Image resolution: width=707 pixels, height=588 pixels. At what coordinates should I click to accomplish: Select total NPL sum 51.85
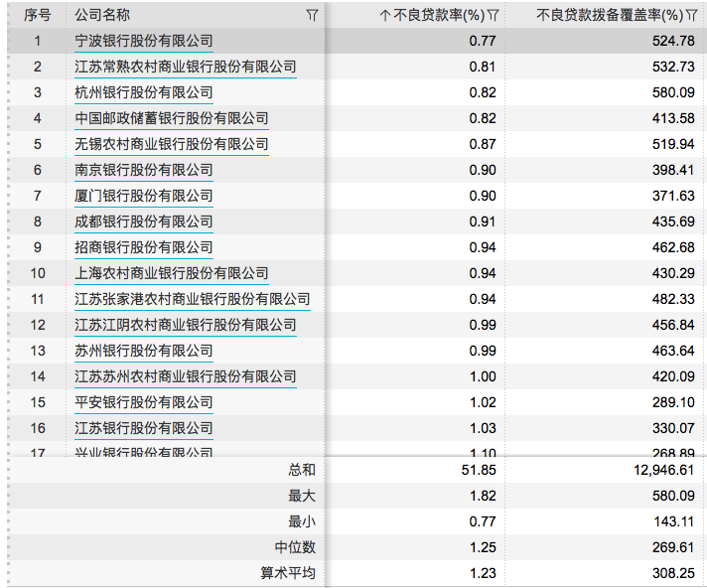479,471
